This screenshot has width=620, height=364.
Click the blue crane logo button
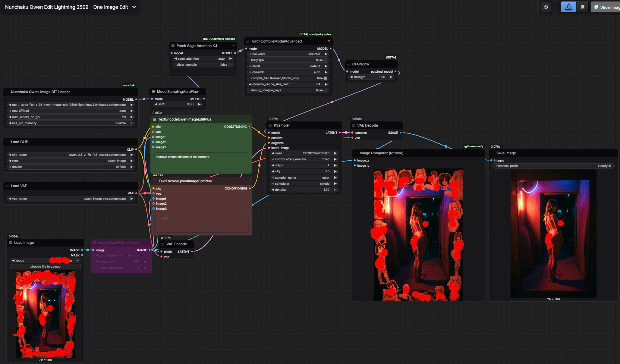click(568, 7)
